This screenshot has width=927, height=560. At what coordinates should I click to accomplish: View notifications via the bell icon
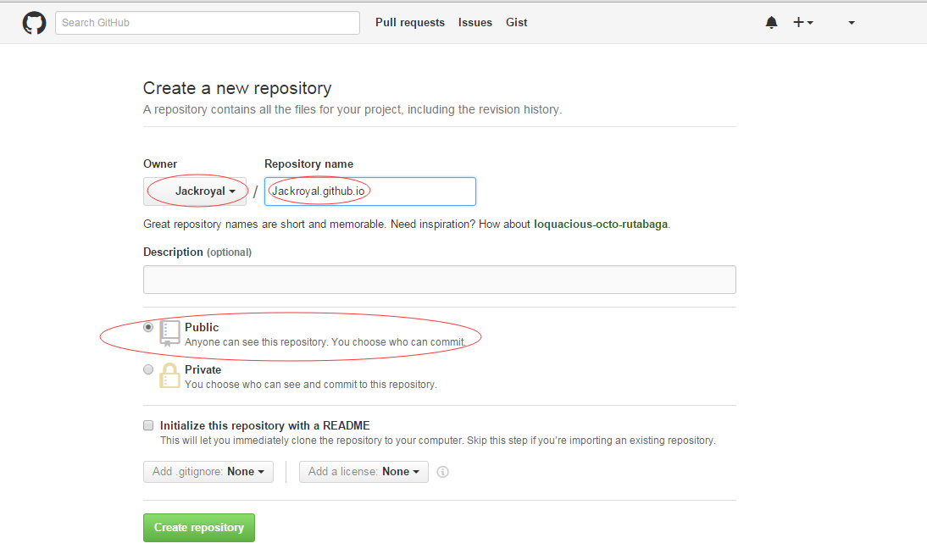772,23
